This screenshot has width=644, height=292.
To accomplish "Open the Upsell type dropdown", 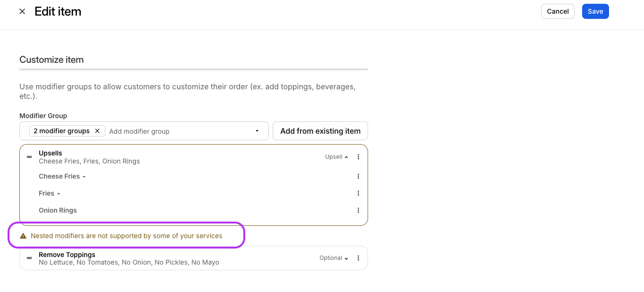I will [x=336, y=157].
